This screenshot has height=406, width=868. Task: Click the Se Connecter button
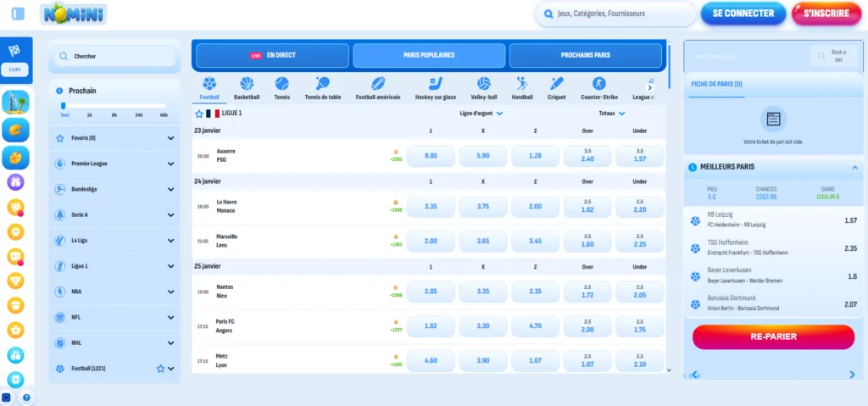point(743,14)
